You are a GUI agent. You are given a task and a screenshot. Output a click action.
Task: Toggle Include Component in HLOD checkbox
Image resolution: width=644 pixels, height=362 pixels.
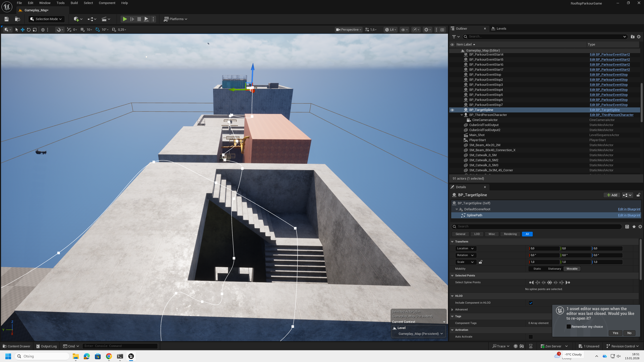(x=531, y=303)
